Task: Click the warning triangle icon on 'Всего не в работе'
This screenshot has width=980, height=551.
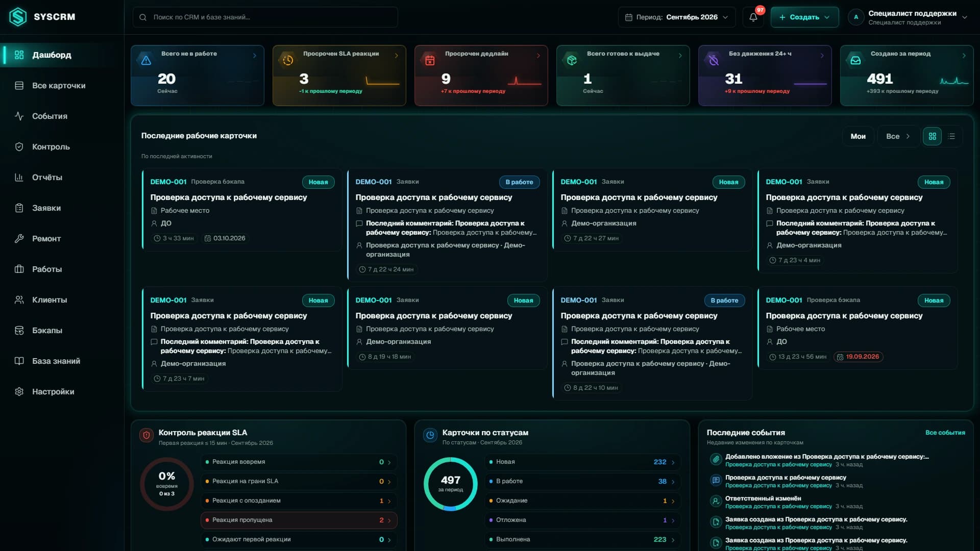Action: [x=146, y=60]
